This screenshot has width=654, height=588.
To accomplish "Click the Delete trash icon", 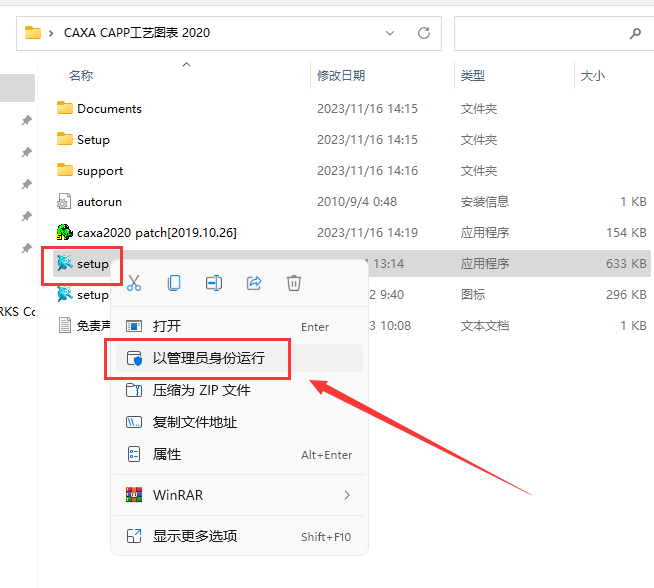I will (294, 283).
